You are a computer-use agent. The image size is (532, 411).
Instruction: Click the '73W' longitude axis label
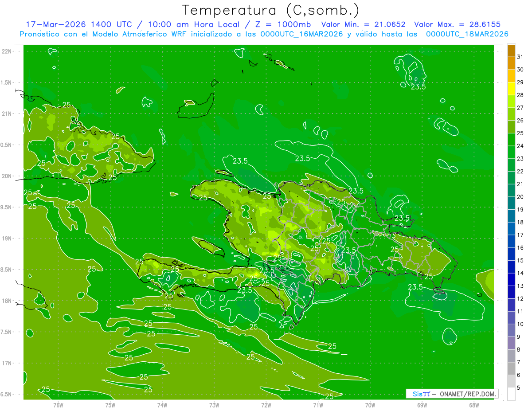pos(214,405)
